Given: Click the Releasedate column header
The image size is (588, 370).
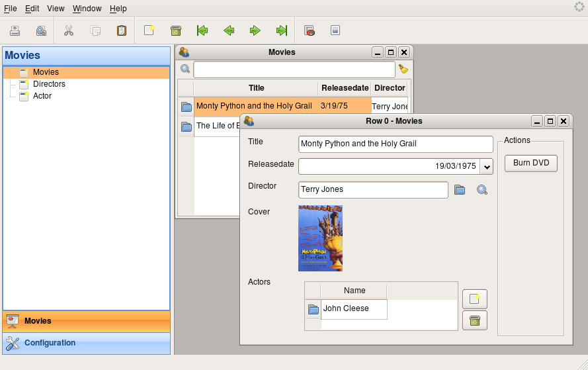Looking at the screenshot, I should (345, 88).
